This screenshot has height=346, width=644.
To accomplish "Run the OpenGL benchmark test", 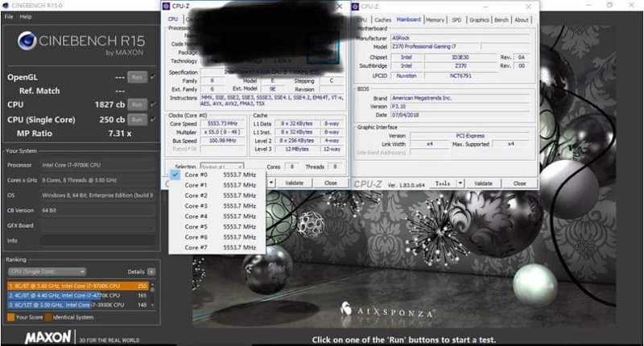I will 136,76.
